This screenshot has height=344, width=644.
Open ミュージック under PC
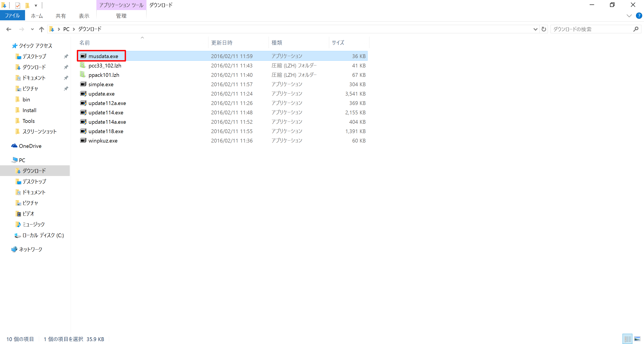point(34,224)
